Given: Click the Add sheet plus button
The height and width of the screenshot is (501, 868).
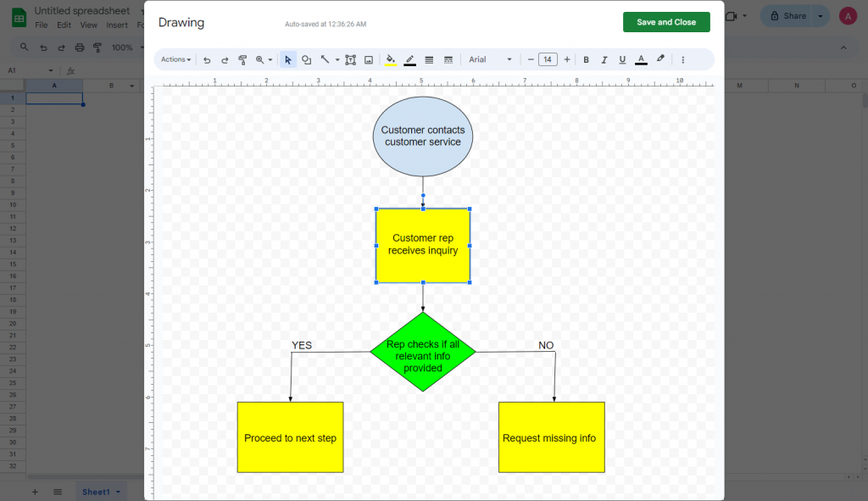Looking at the screenshot, I should tap(35, 492).
